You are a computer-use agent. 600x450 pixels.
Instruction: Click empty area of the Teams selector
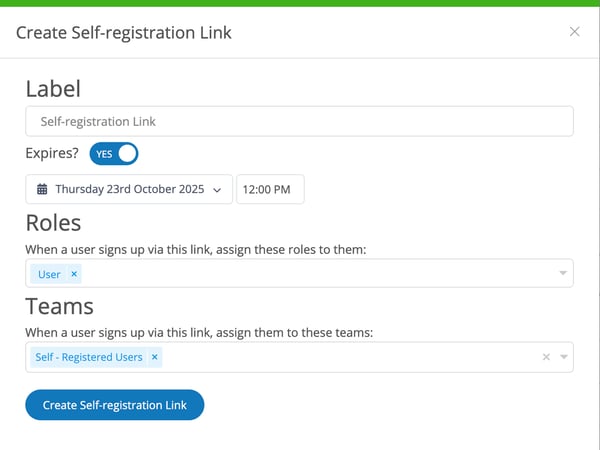coord(350,357)
